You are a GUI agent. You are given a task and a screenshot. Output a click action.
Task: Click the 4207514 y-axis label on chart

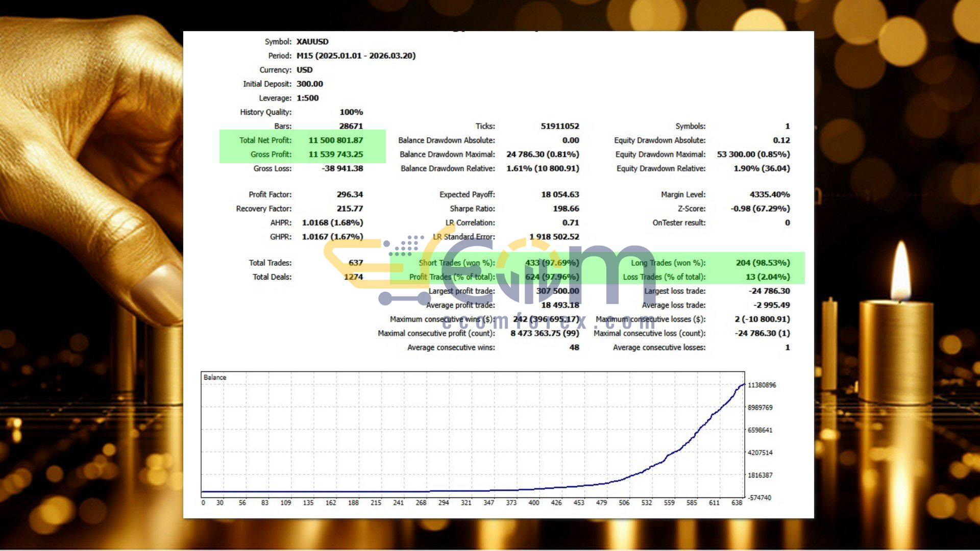pos(760,453)
